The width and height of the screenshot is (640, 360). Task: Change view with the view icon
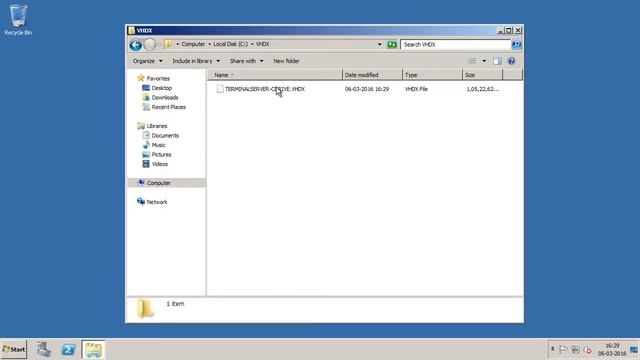(472, 61)
